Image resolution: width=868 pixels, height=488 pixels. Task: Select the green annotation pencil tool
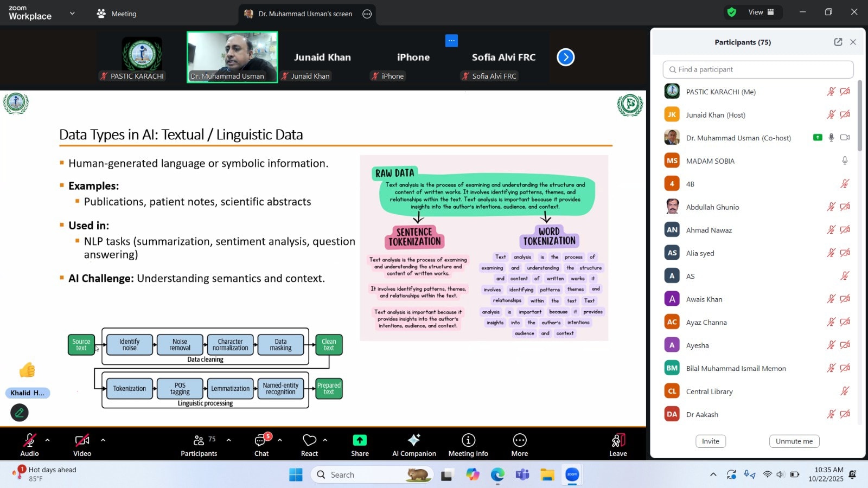[x=20, y=413]
